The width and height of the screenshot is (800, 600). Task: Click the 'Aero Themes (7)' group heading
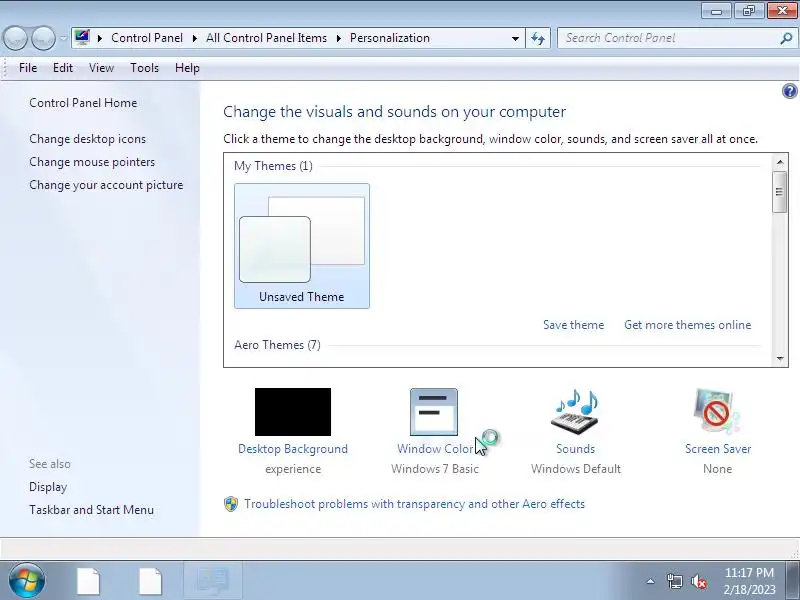coord(277,345)
